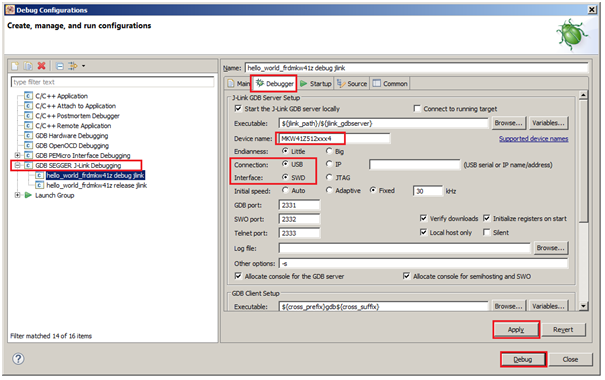Select GDB OpenOCD Debugging item
Screen dimensions: 605x380
tap(72, 146)
